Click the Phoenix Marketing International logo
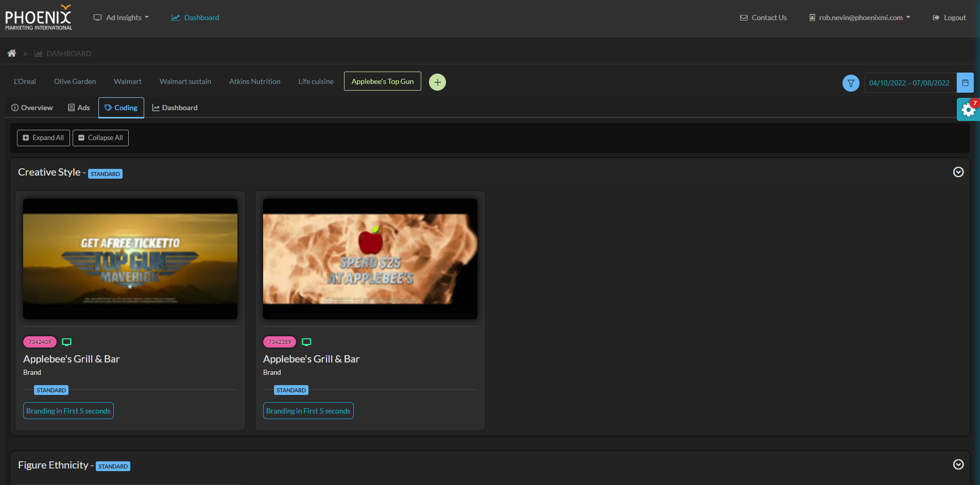 (39, 18)
